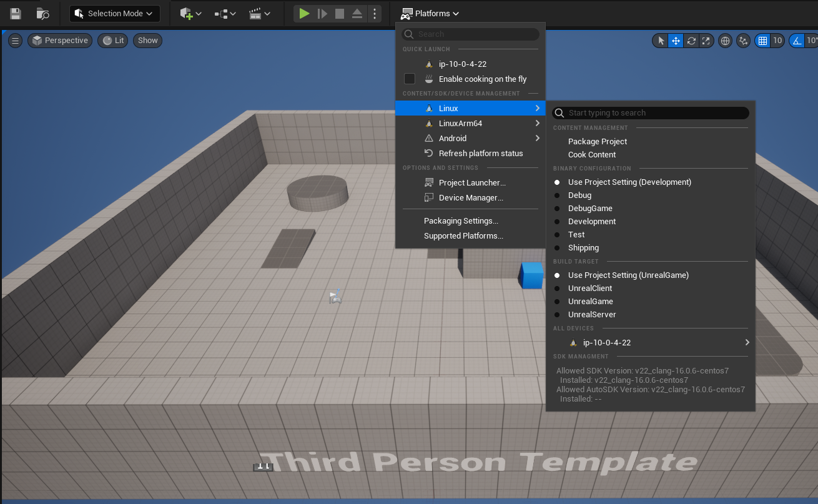
Task: Click the Android warning triangle icon
Action: (x=429, y=138)
